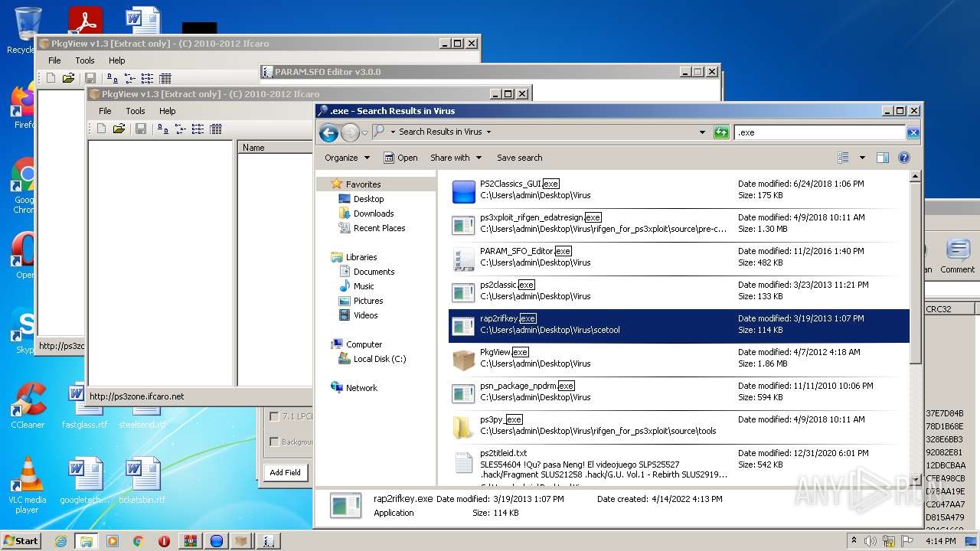The width and height of the screenshot is (980, 551).
Task: Click into the .exe search field
Action: click(x=819, y=132)
